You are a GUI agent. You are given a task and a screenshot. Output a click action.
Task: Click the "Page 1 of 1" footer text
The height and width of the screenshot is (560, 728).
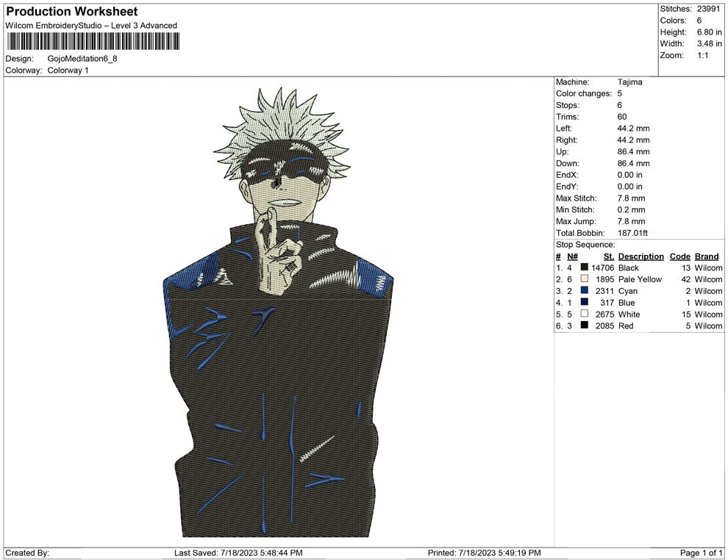tap(701, 553)
